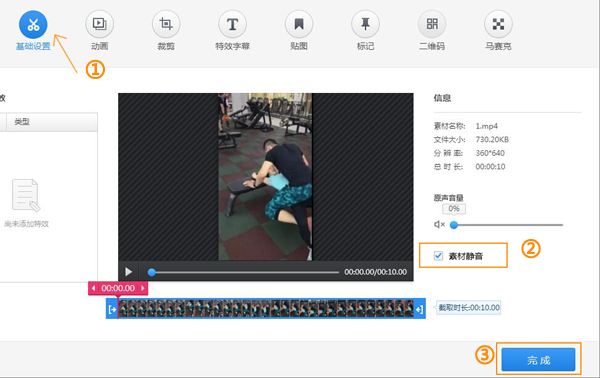Click the 原声音量 volume slider handle
Viewport: 600px width, 378px height.
click(454, 225)
